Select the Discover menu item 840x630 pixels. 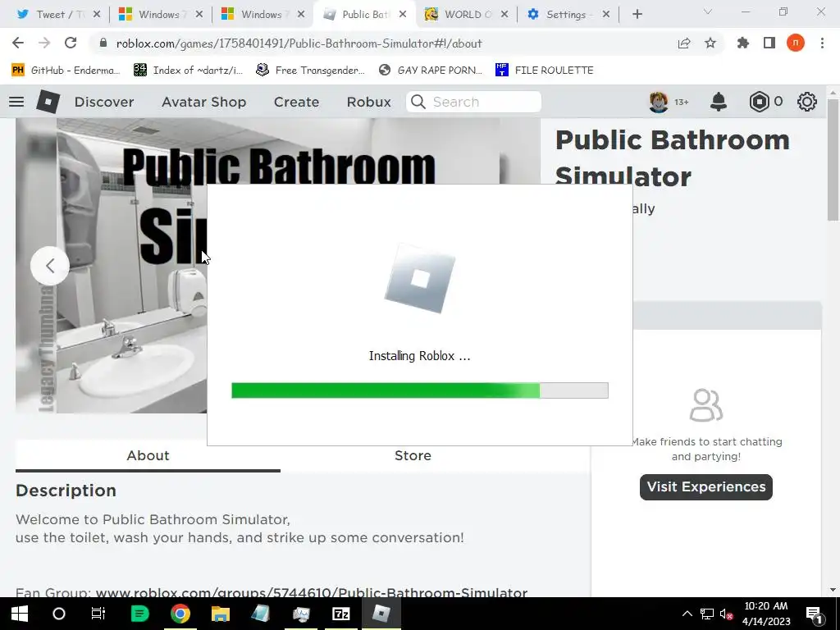pos(104,102)
